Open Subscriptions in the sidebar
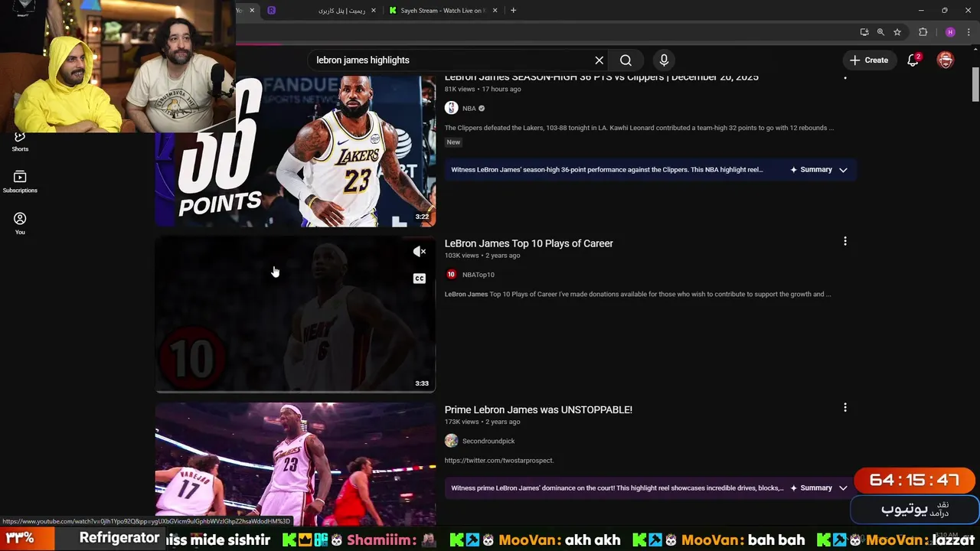 tap(20, 182)
